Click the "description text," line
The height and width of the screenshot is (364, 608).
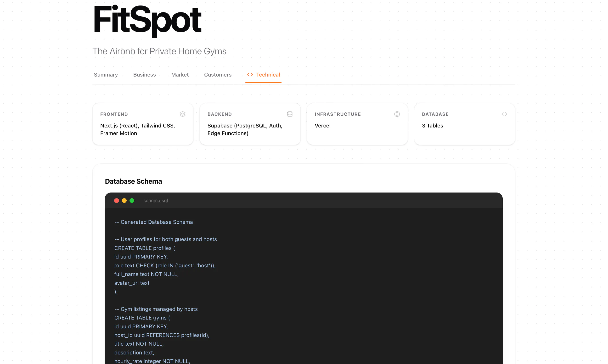click(x=134, y=353)
